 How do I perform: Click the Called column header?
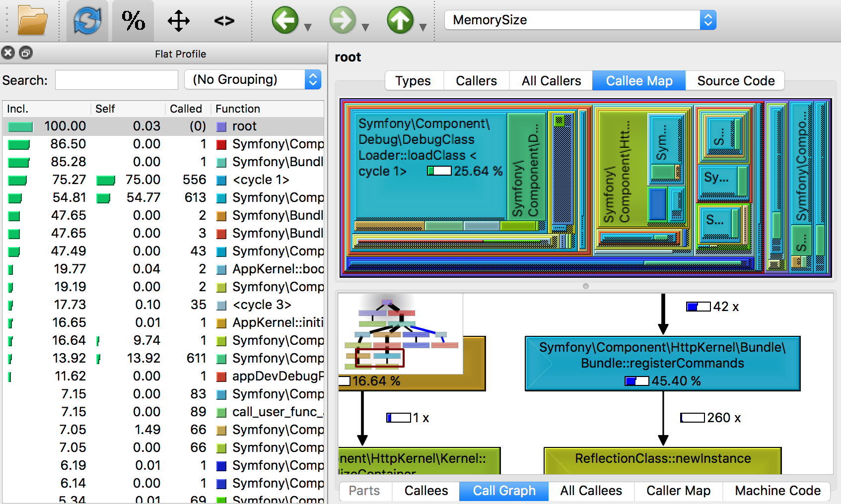click(x=186, y=109)
